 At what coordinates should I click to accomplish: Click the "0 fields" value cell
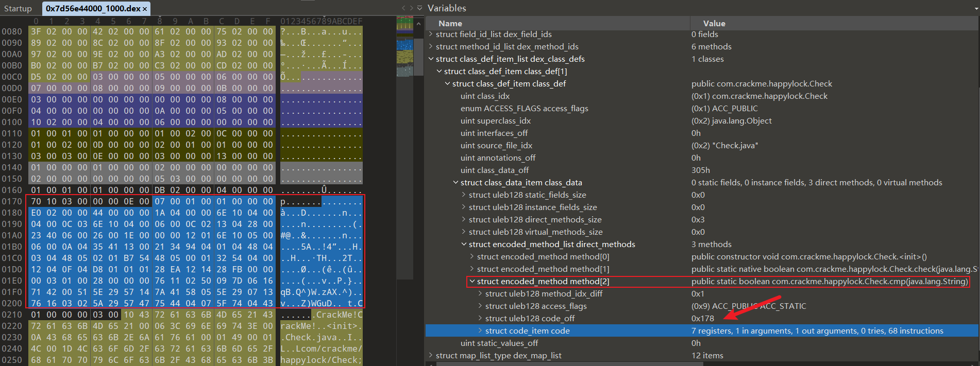pyautogui.click(x=704, y=34)
